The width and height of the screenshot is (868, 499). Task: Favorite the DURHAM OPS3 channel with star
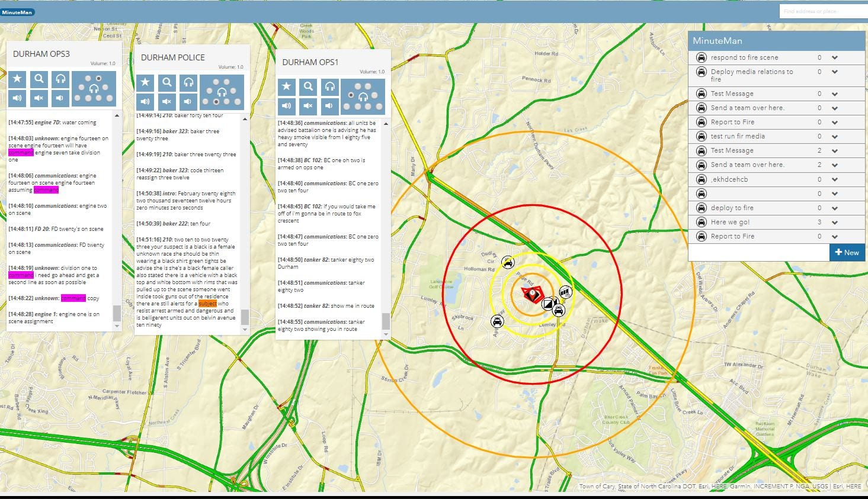pyautogui.click(x=17, y=79)
